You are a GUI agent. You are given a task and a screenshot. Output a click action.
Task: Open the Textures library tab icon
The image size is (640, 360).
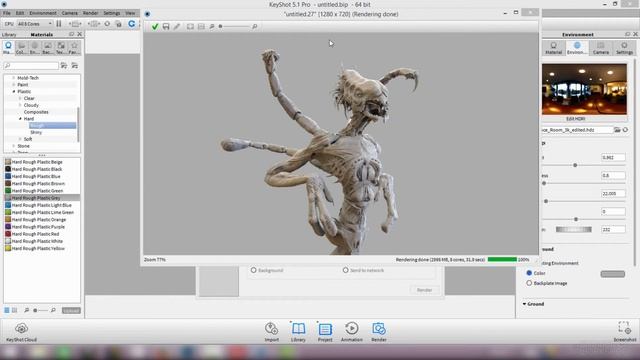point(60,48)
